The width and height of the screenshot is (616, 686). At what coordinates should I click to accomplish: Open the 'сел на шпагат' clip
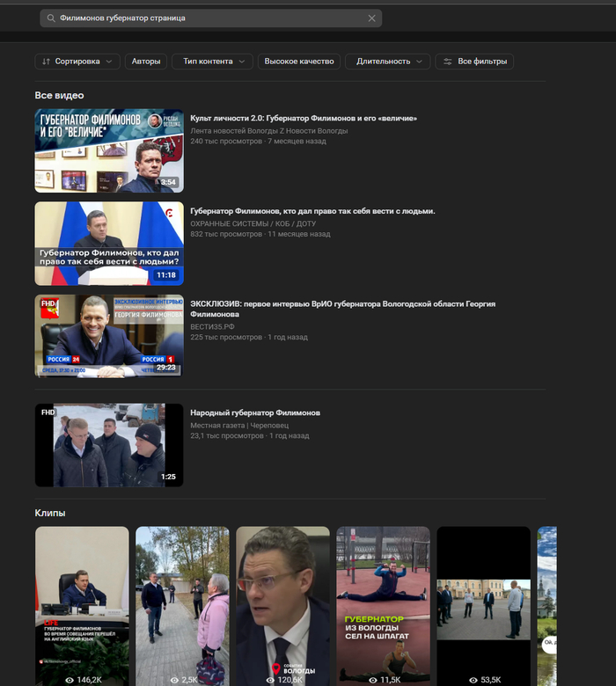click(383, 605)
